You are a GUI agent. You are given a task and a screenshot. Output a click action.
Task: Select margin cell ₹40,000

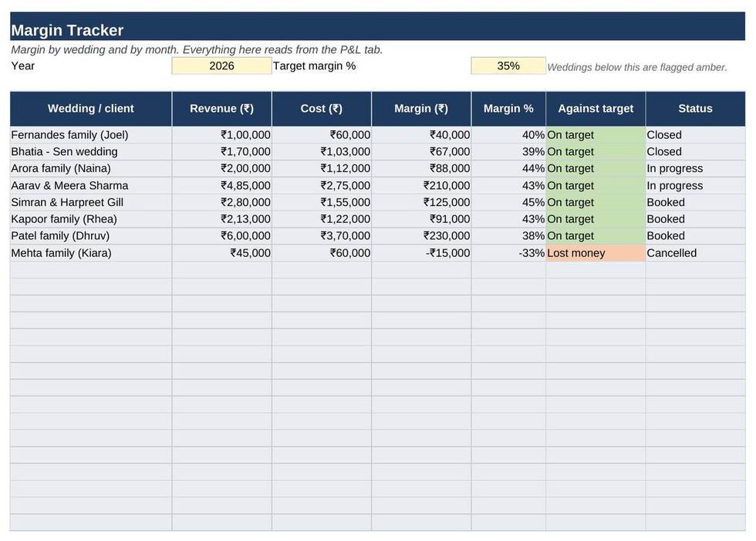tap(421, 135)
